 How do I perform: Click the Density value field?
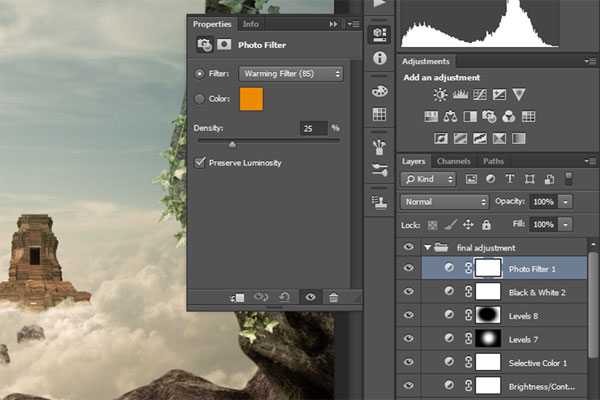pos(313,128)
